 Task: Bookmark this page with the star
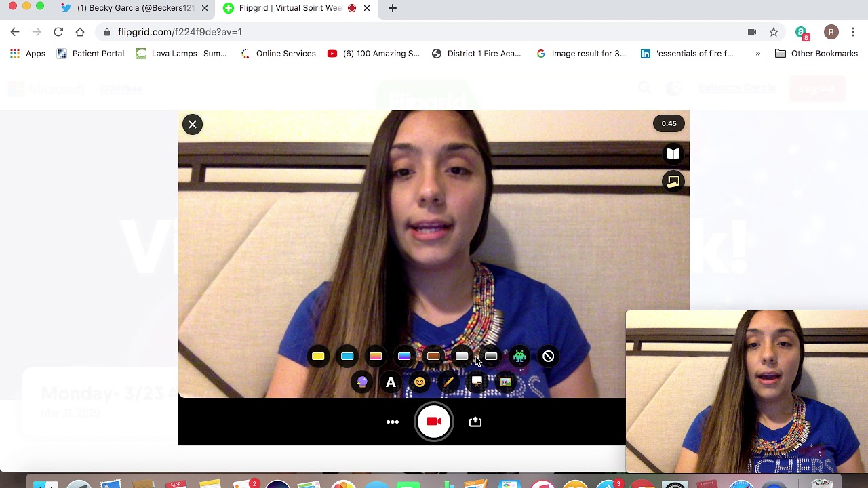774,32
